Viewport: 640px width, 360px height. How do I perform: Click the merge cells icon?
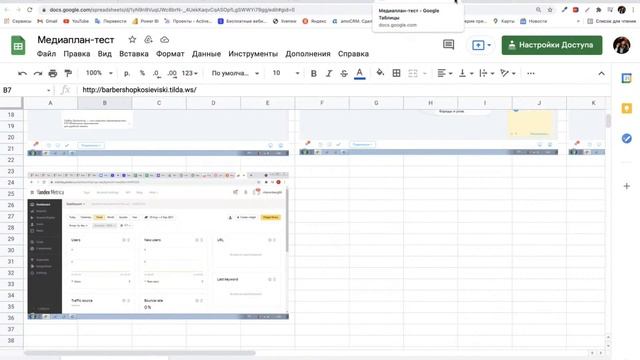[x=413, y=73]
